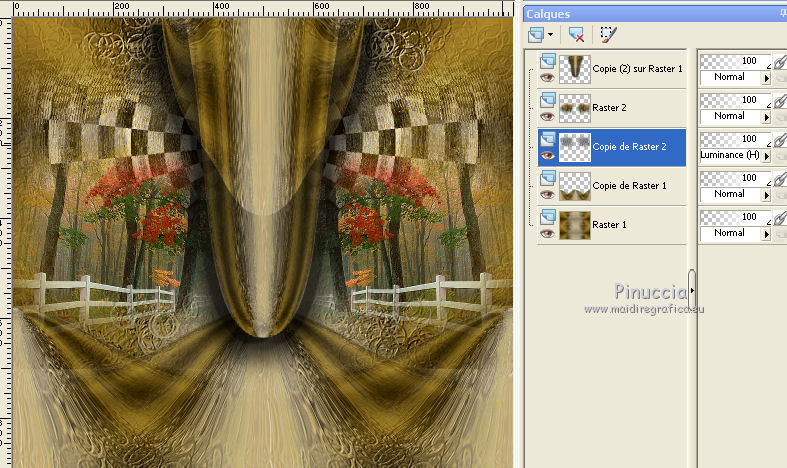This screenshot has height=468, width=787.
Task: Click the Raster 1 layer thumbnail
Action: click(x=575, y=225)
